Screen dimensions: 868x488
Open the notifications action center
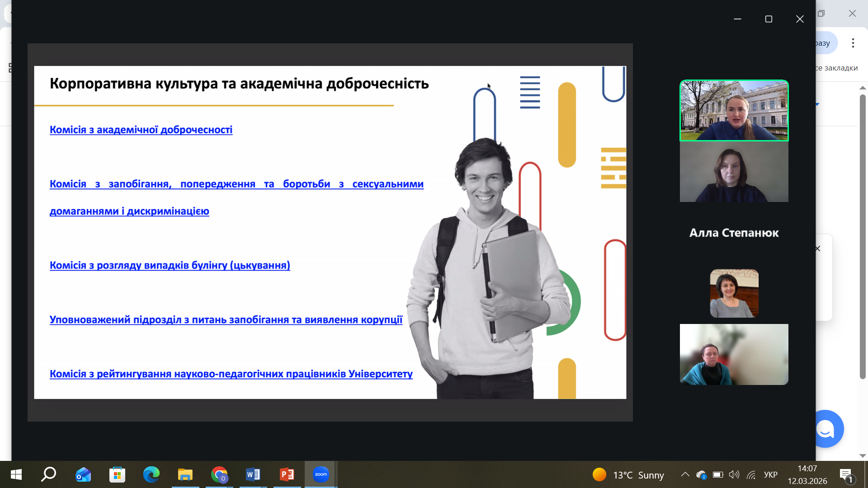[x=846, y=475]
